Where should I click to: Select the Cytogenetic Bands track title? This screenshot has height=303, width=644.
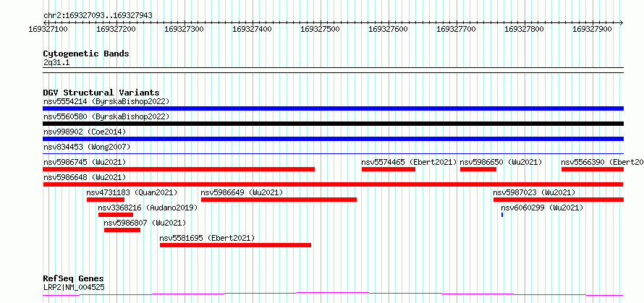pos(86,54)
